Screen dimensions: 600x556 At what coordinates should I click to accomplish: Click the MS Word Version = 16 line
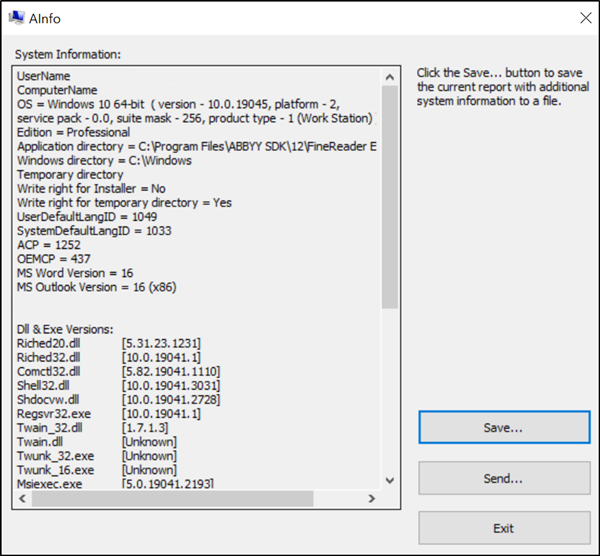click(x=75, y=273)
